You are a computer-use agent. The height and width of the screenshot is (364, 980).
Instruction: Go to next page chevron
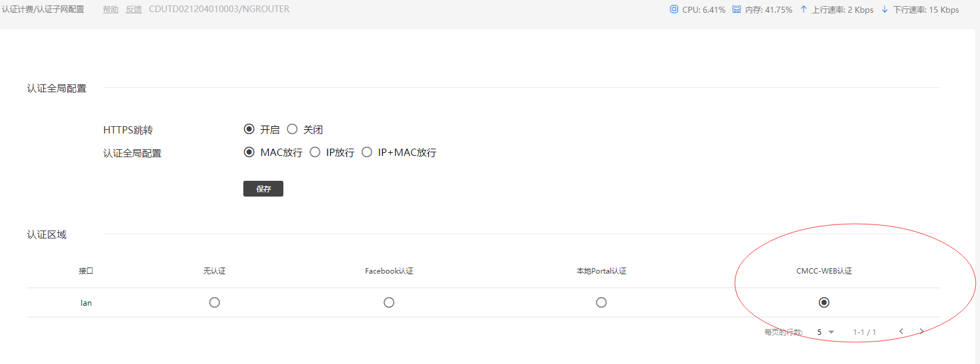click(921, 331)
